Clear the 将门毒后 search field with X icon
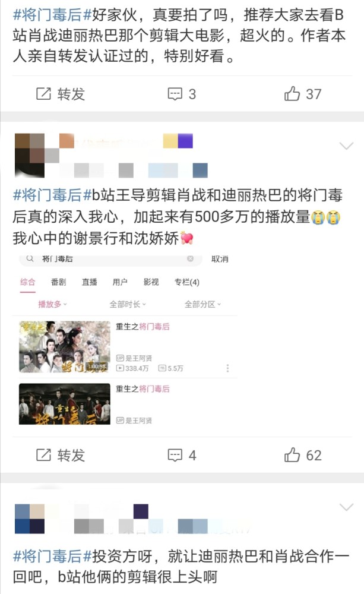 190,258
